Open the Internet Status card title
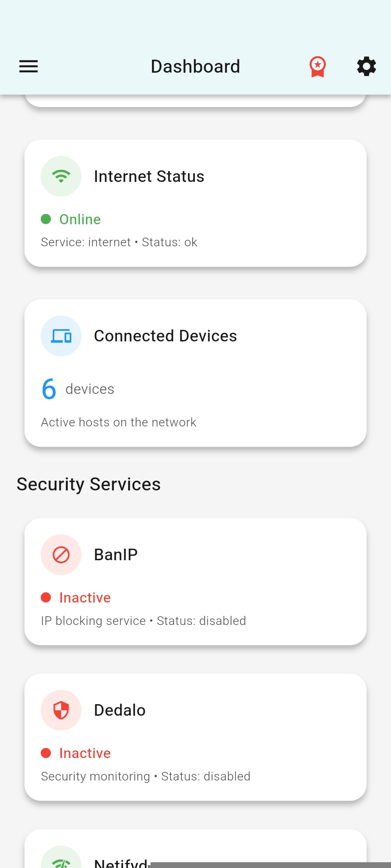The image size is (391, 868). pos(149,176)
